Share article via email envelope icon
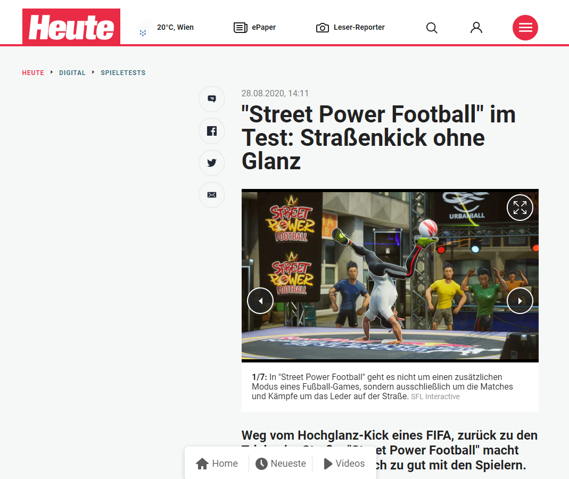 coord(212,195)
